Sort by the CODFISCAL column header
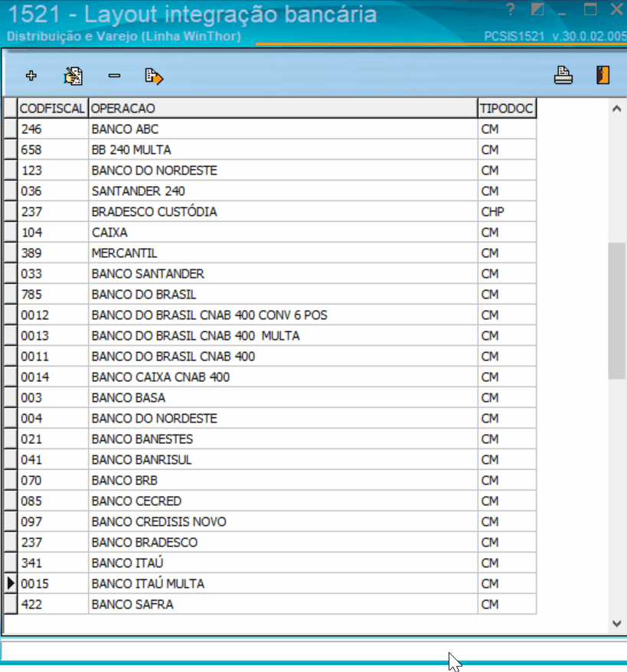Image resolution: width=627 pixels, height=672 pixels. [53, 108]
